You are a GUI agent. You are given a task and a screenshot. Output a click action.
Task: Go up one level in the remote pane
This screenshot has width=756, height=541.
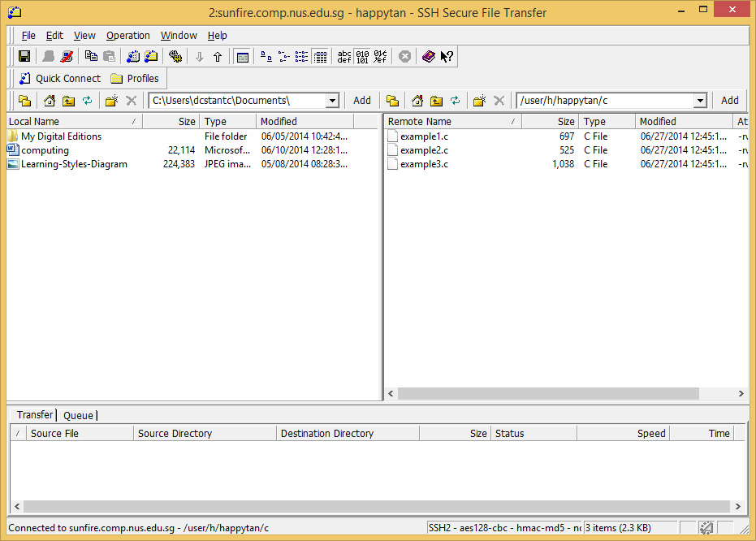[x=436, y=101]
